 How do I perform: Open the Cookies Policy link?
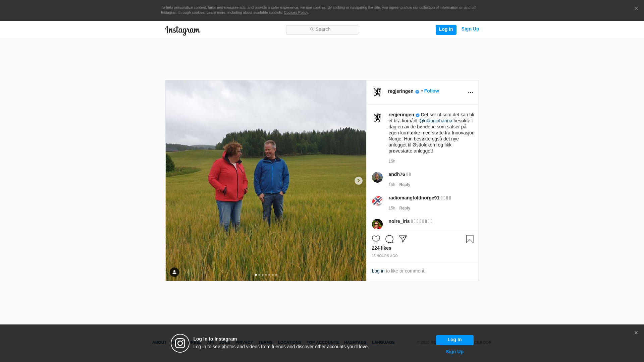point(296,12)
